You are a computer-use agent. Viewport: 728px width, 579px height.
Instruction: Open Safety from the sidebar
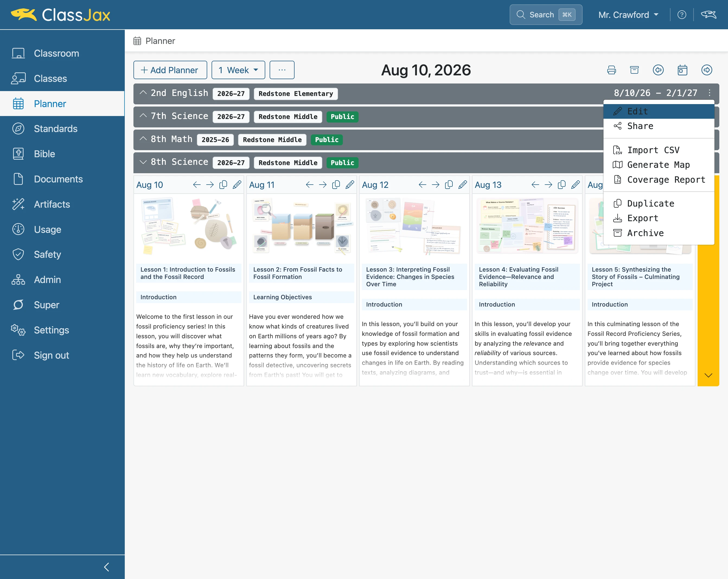coord(62,255)
